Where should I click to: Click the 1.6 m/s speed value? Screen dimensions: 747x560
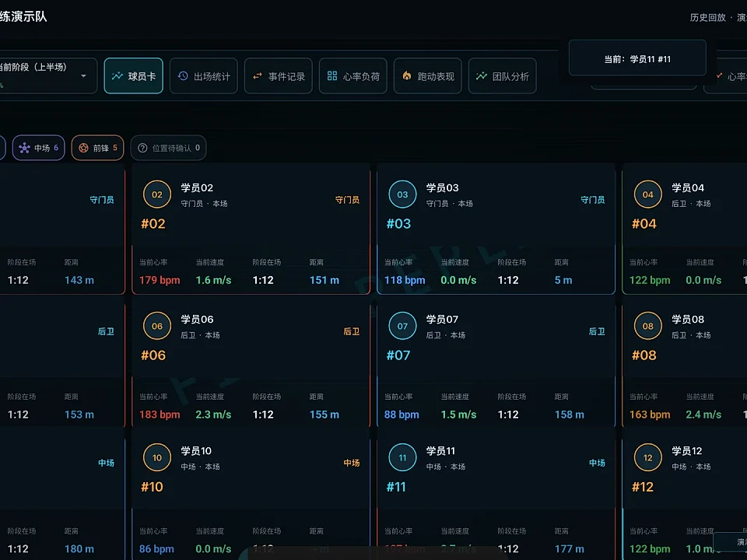pos(213,280)
